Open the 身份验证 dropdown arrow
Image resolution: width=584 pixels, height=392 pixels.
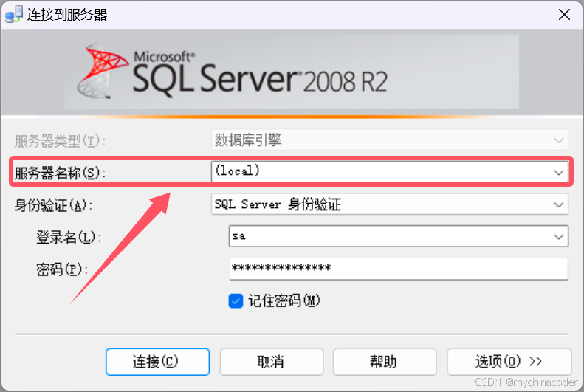click(x=558, y=204)
